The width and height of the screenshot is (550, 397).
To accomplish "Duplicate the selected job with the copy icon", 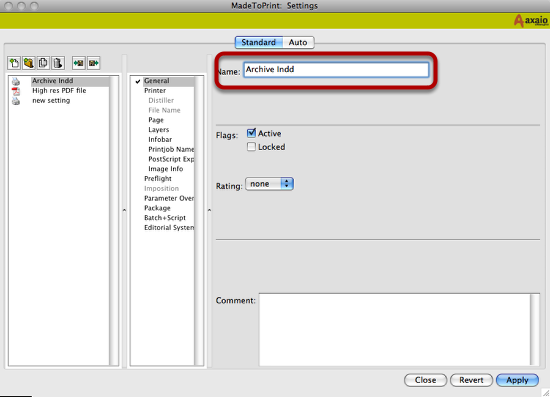I will coord(43,63).
